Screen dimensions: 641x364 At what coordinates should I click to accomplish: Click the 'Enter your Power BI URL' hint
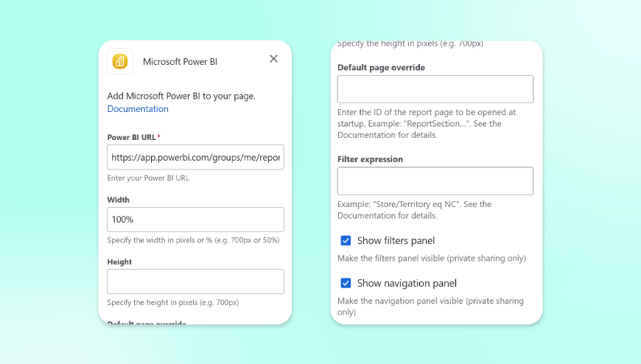148,178
